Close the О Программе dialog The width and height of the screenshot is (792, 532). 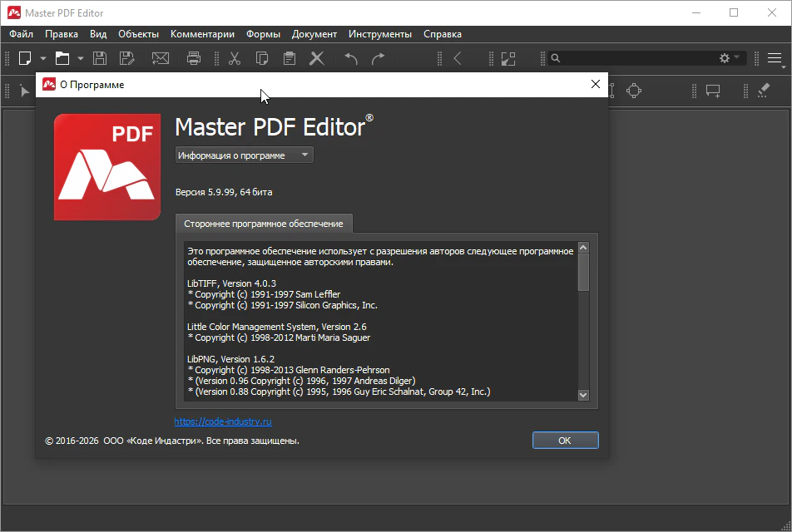coord(596,84)
